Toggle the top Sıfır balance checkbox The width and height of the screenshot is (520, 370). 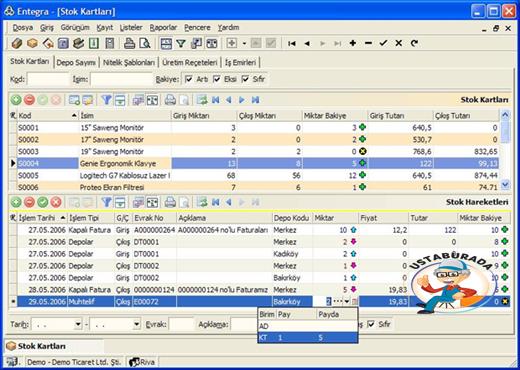(245, 79)
